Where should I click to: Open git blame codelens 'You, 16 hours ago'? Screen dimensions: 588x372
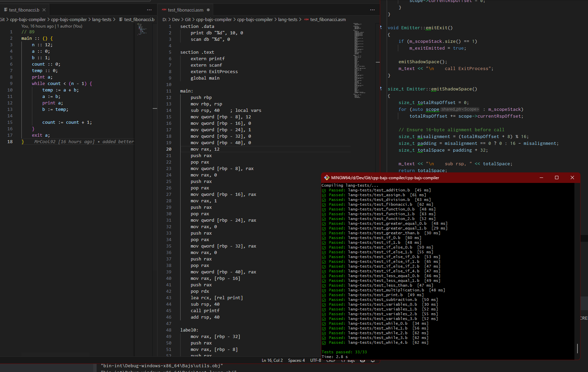coord(37,26)
